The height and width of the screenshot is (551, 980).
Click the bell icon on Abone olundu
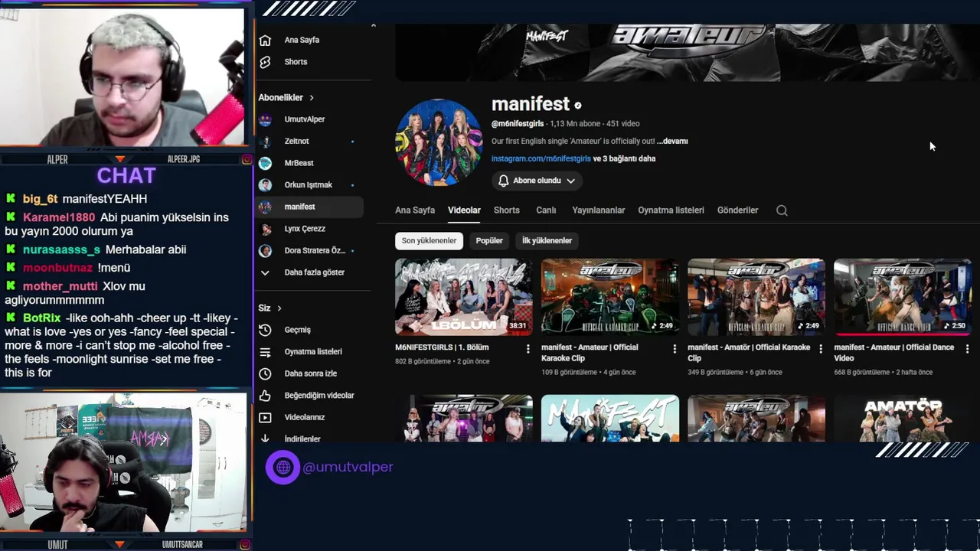[x=504, y=181]
